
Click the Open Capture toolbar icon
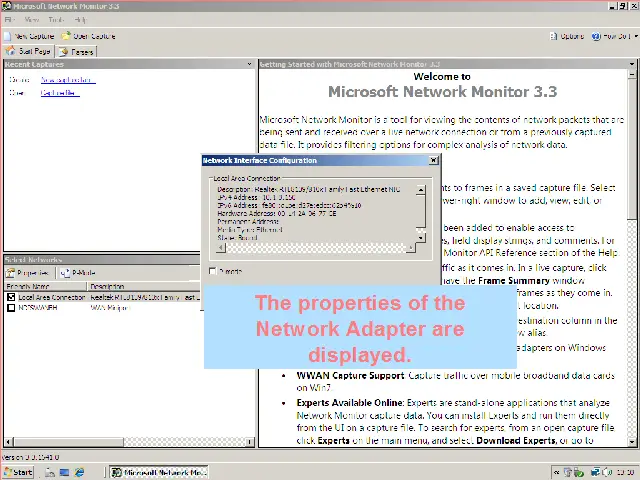(x=66, y=36)
